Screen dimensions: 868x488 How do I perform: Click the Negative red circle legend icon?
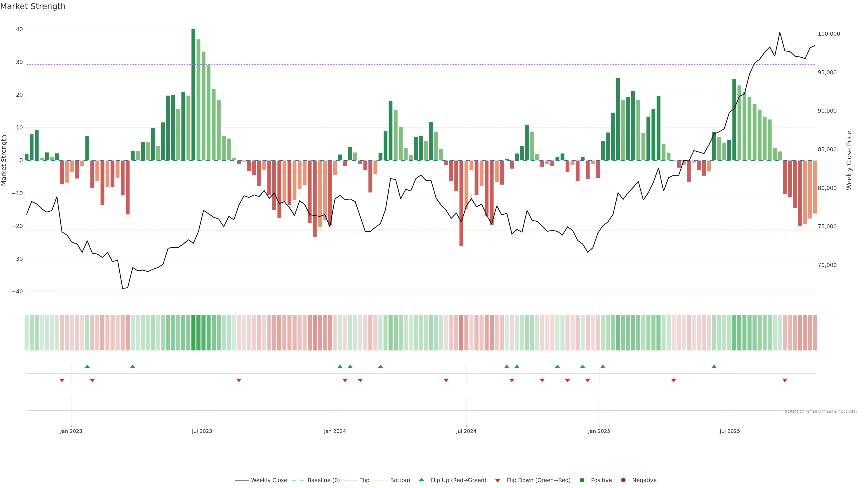tap(623, 480)
